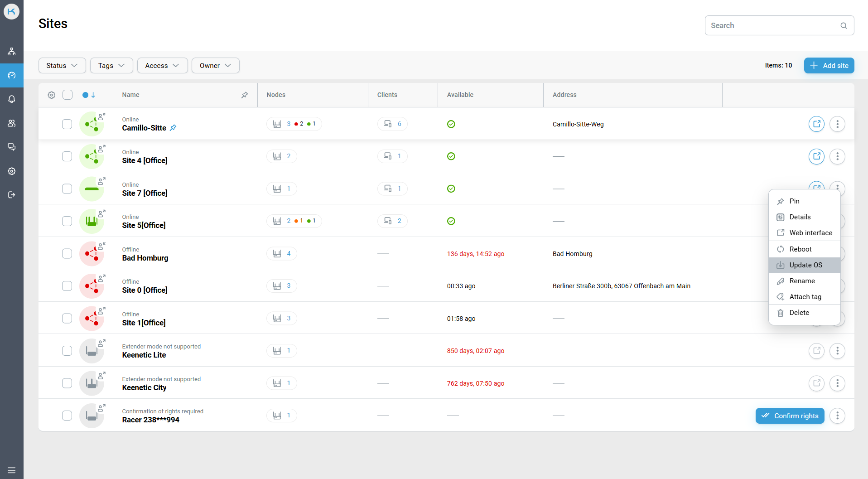Select Update OS from the context menu

click(805, 265)
